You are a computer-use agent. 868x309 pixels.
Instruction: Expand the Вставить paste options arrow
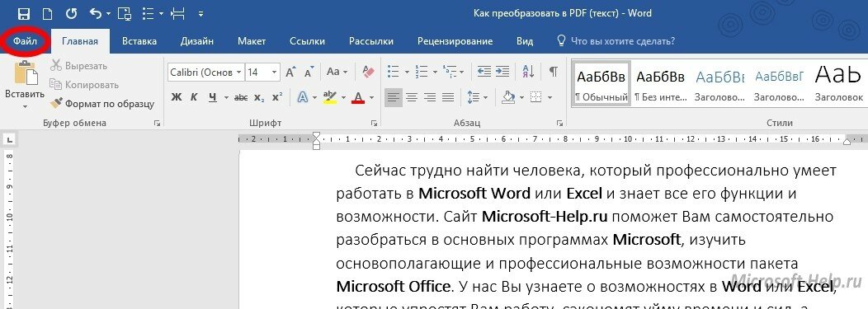[25, 105]
